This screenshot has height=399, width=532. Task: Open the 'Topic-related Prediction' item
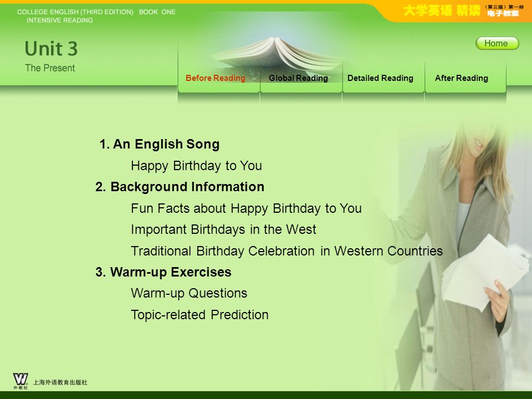tap(200, 315)
